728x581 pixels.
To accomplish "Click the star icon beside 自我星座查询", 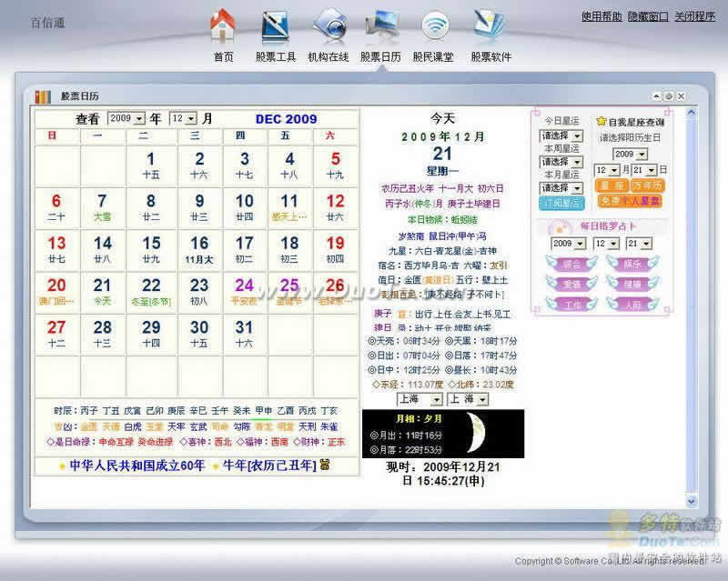I will (x=602, y=122).
